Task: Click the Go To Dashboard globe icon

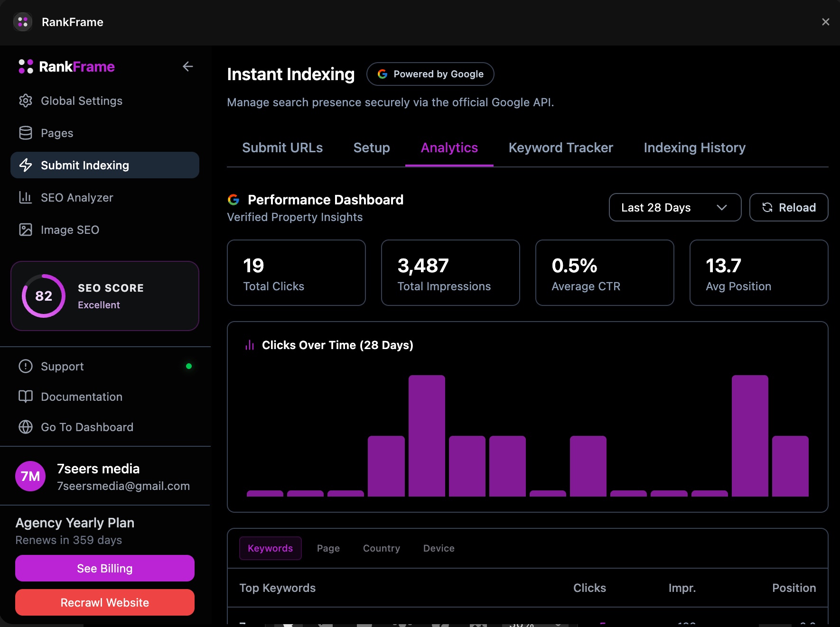Action: coord(26,427)
